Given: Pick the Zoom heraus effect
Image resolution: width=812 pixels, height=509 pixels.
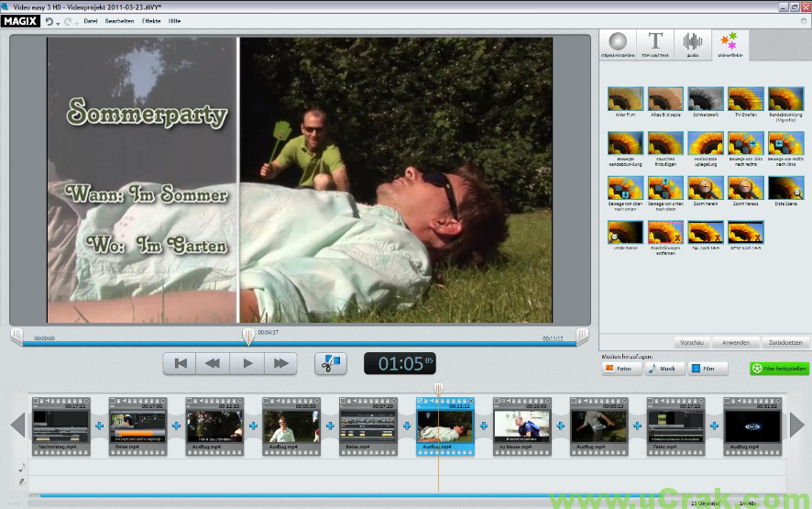Looking at the screenshot, I should 746,188.
